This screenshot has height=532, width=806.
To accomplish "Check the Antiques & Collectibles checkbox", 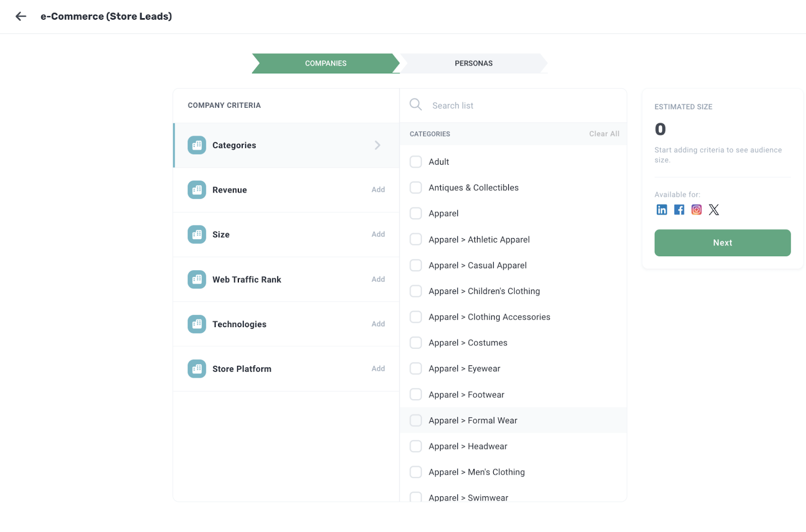I will (x=416, y=188).
